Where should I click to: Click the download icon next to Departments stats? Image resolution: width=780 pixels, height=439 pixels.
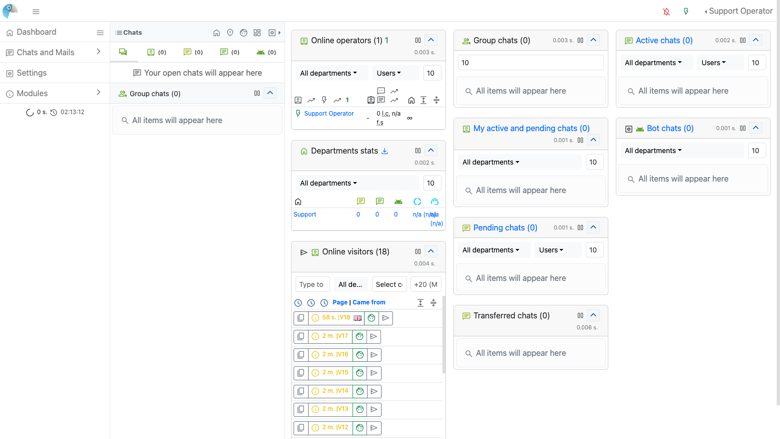385,151
